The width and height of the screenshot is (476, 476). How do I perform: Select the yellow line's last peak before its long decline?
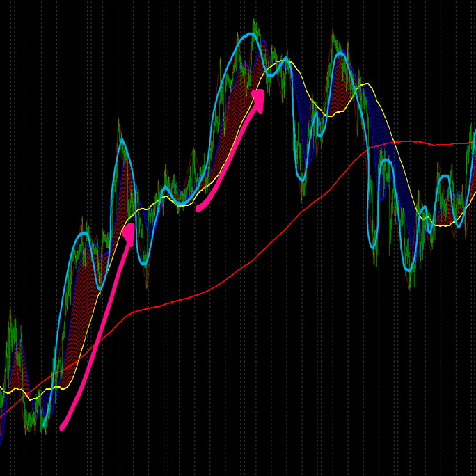coord(367,84)
